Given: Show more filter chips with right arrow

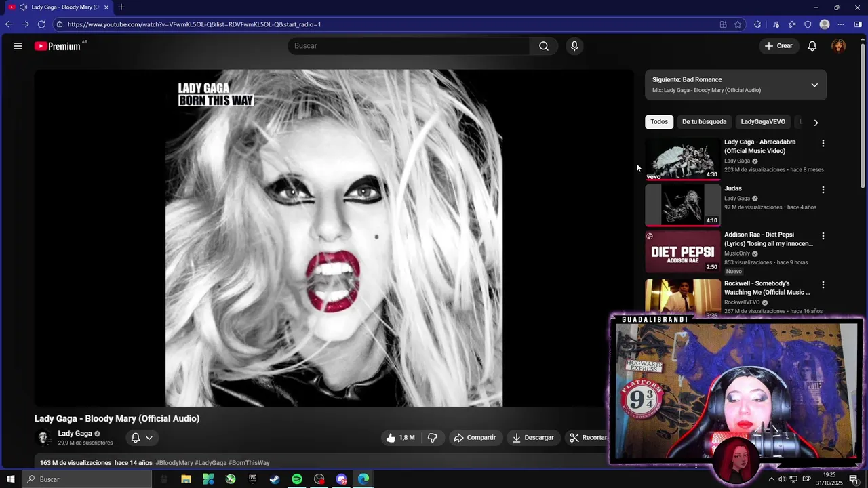Looking at the screenshot, I should coord(816,123).
